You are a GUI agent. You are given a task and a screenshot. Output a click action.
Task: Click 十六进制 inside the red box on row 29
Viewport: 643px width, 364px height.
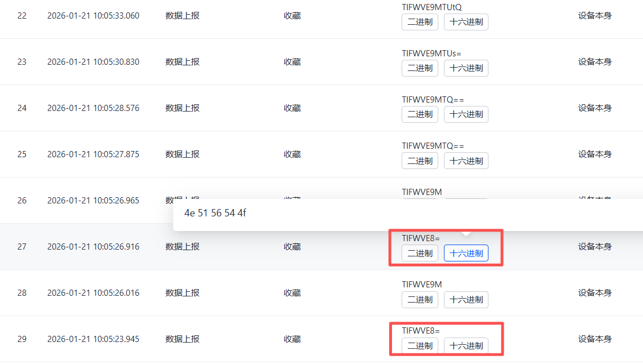(x=466, y=346)
